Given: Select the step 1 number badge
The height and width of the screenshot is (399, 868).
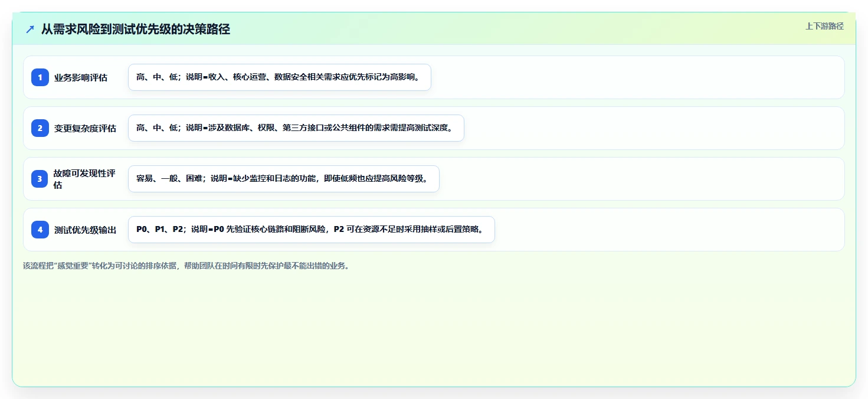Looking at the screenshot, I should point(40,77).
